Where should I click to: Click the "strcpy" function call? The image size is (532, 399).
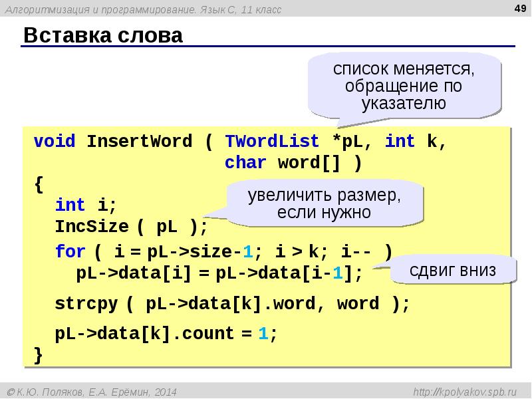(86, 304)
